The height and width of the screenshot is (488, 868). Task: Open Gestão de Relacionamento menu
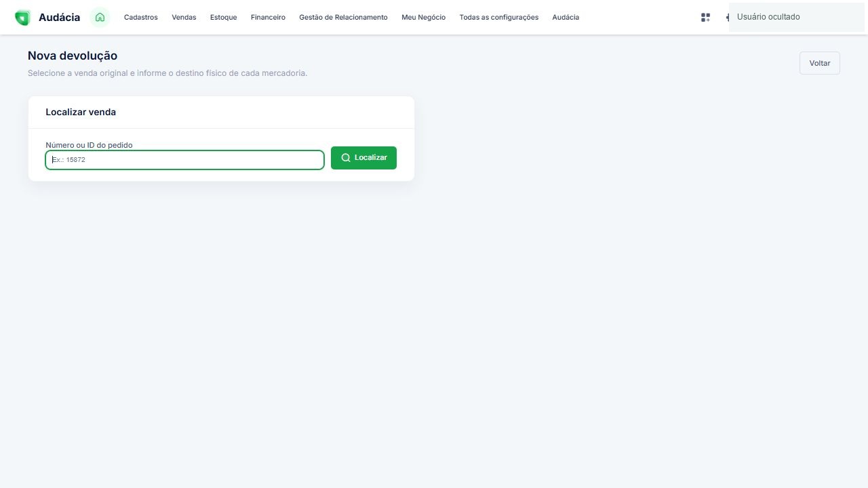tap(343, 18)
